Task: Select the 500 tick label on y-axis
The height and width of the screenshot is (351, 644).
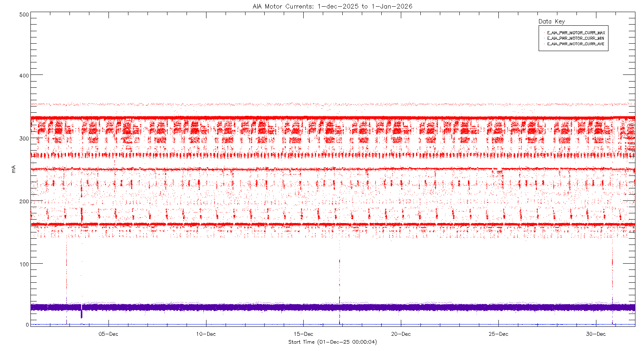Action: coord(24,14)
